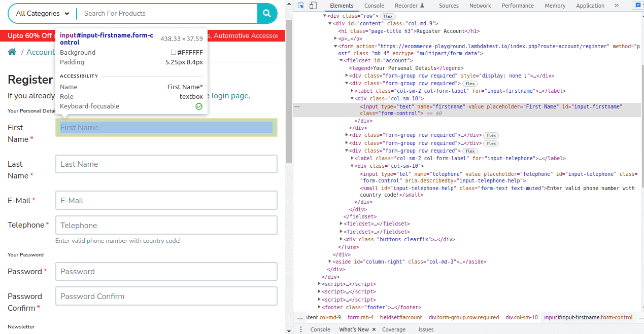Expand the aside column-right node
Screen dimensions: 644x334
[x=330, y=262]
